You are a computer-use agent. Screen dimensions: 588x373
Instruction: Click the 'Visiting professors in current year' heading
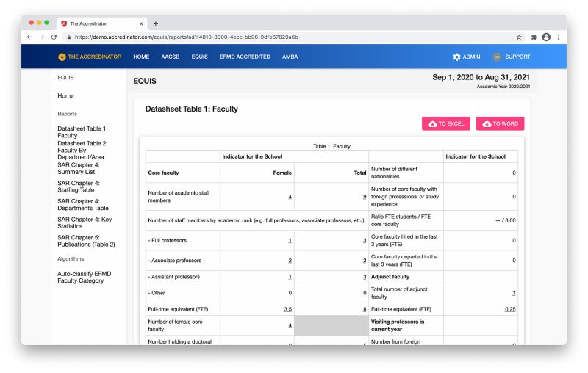point(398,325)
